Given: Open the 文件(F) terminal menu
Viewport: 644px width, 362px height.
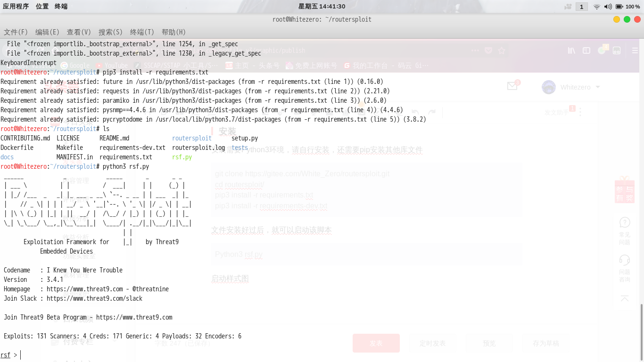Looking at the screenshot, I should (x=16, y=32).
